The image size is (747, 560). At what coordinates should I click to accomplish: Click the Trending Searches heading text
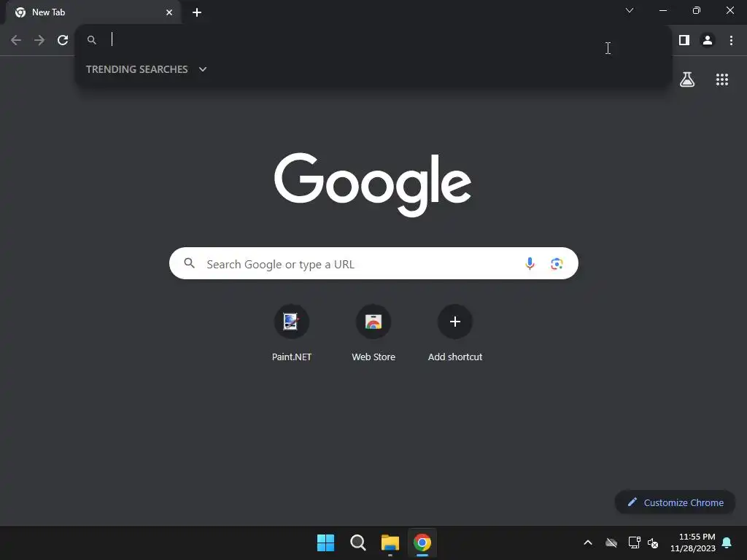pyautogui.click(x=136, y=69)
